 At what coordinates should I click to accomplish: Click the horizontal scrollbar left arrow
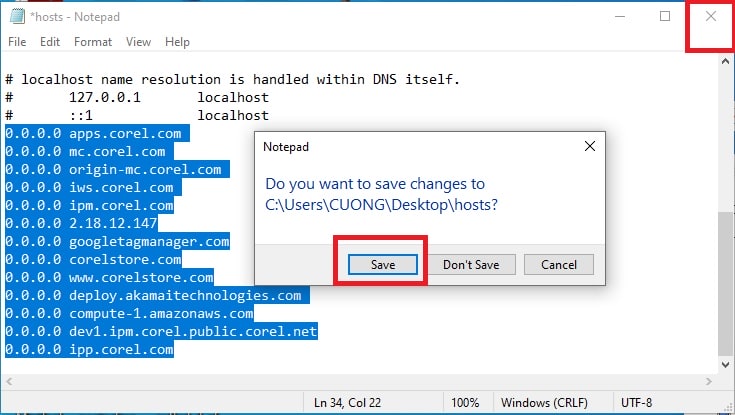click(9, 382)
